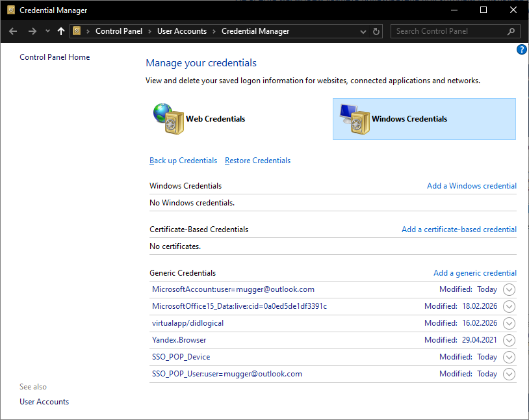This screenshot has width=529, height=420.
Task: Click the Windows Credentials icon
Action: 354,119
